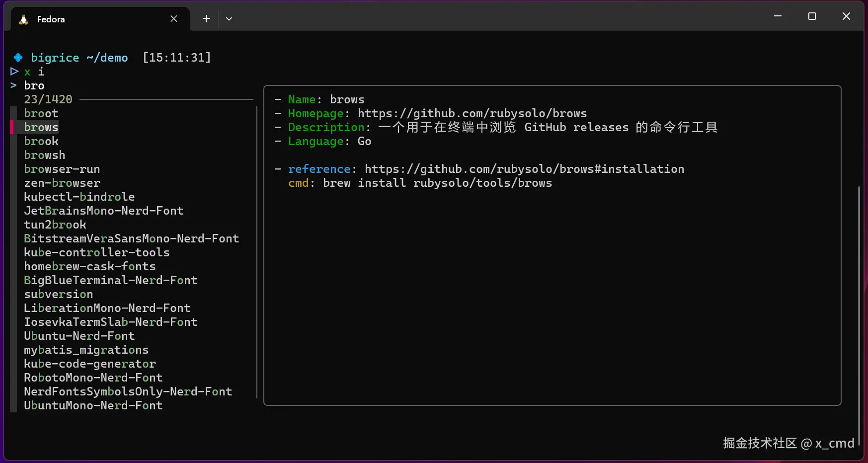Select the Fedora terminal tab
Image resolution: width=868 pixels, height=463 pixels.
pos(100,19)
